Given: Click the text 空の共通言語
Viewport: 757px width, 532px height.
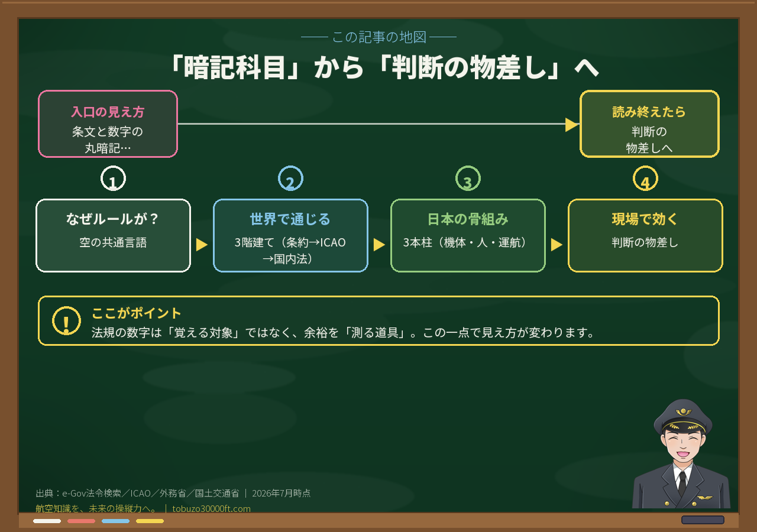Looking at the screenshot, I should tap(113, 242).
